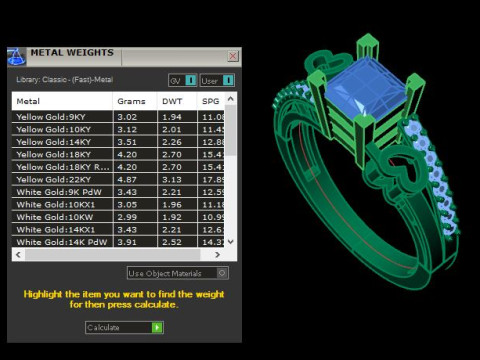Click the 3.51 grams value

127,142
